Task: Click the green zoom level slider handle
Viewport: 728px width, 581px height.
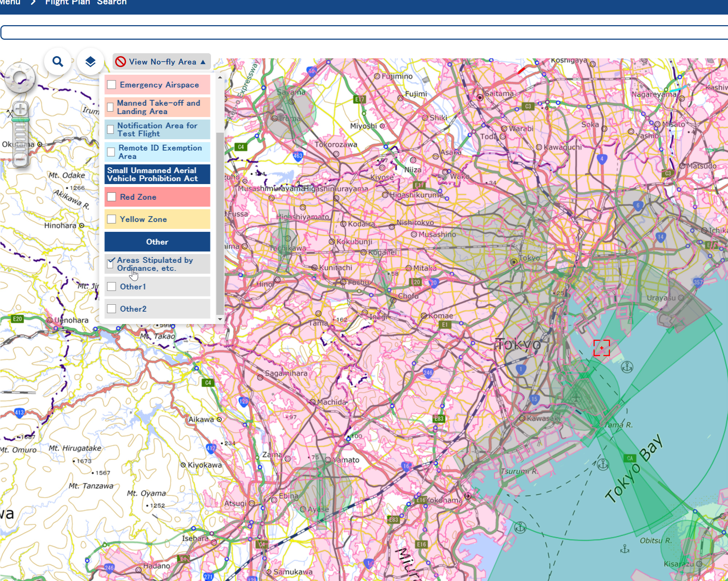Action: (20, 120)
